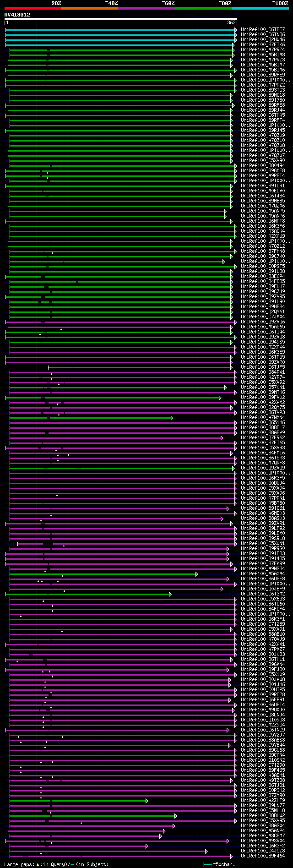Click the UniRef100_A6MD03 label

pyautogui.click(x=263, y=513)
